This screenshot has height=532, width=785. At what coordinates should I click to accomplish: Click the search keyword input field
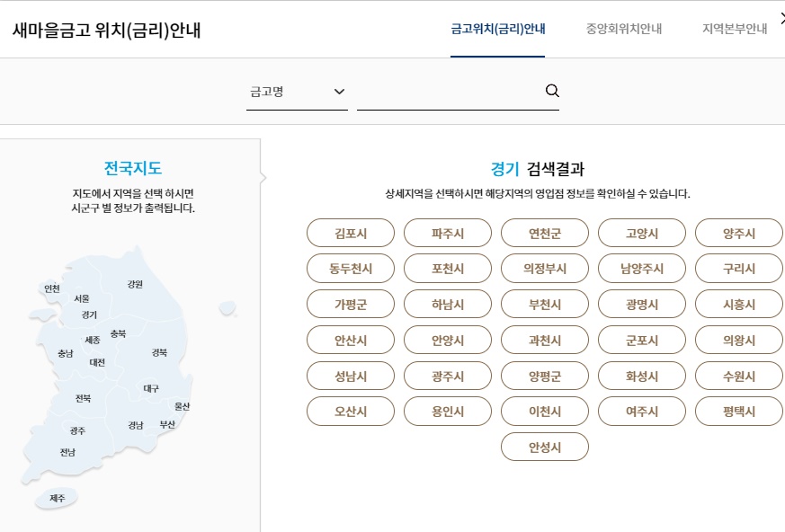pyautogui.click(x=450, y=91)
